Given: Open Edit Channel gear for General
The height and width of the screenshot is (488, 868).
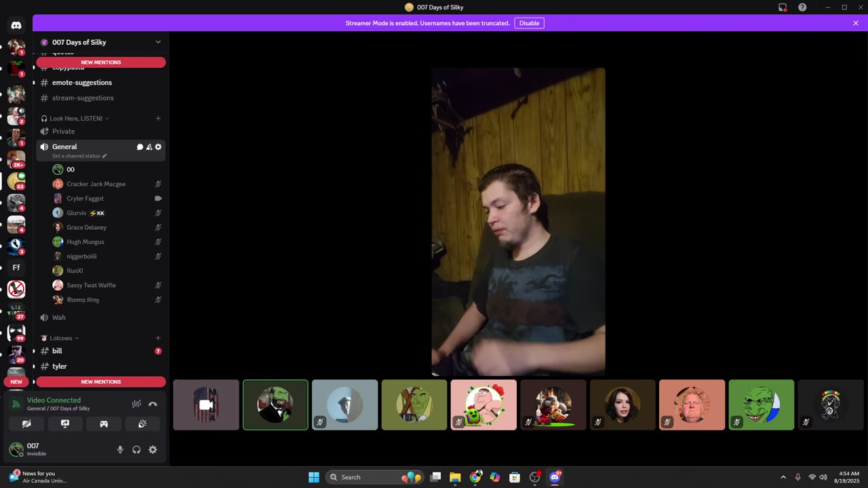Looking at the screenshot, I should [158, 147].
